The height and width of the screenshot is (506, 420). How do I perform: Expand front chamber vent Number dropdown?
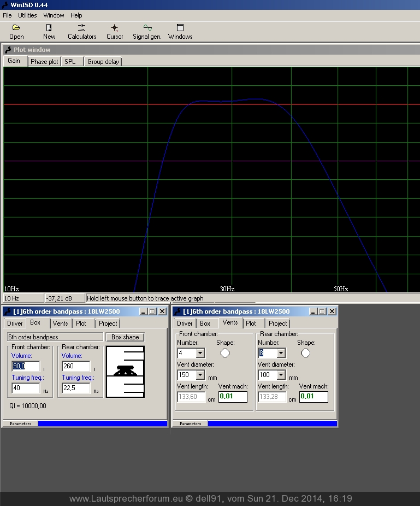[200, 354]
